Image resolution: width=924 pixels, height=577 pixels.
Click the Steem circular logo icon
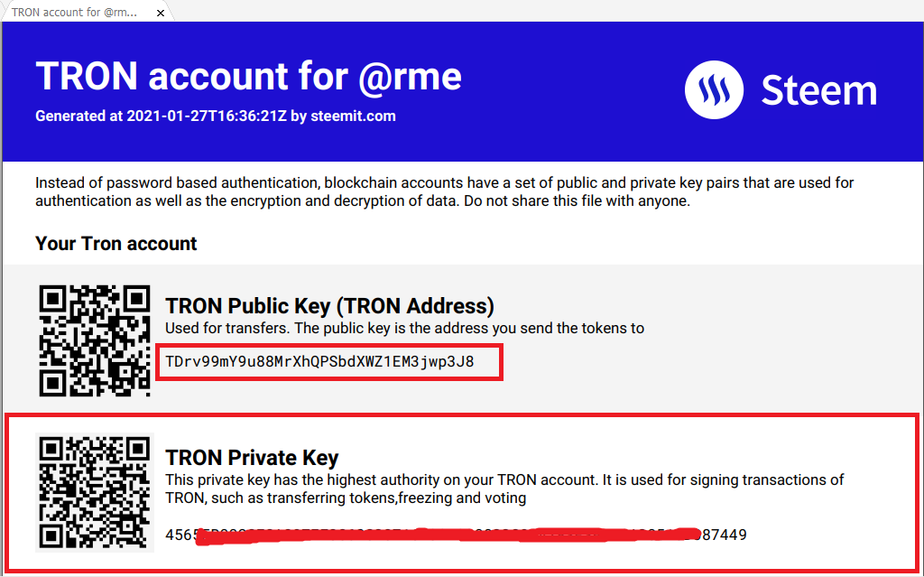(x=714, y=89)
